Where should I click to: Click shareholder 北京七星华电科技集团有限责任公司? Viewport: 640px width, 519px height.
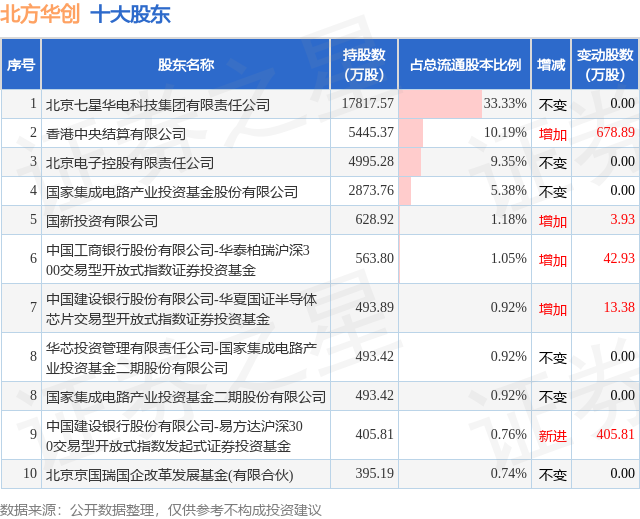point(158,105)
